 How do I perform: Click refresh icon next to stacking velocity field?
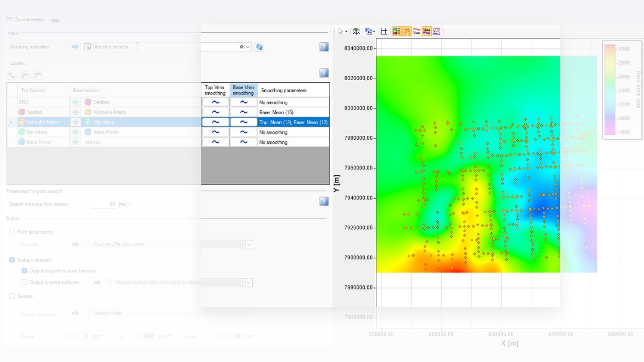(x=259, y=47)
